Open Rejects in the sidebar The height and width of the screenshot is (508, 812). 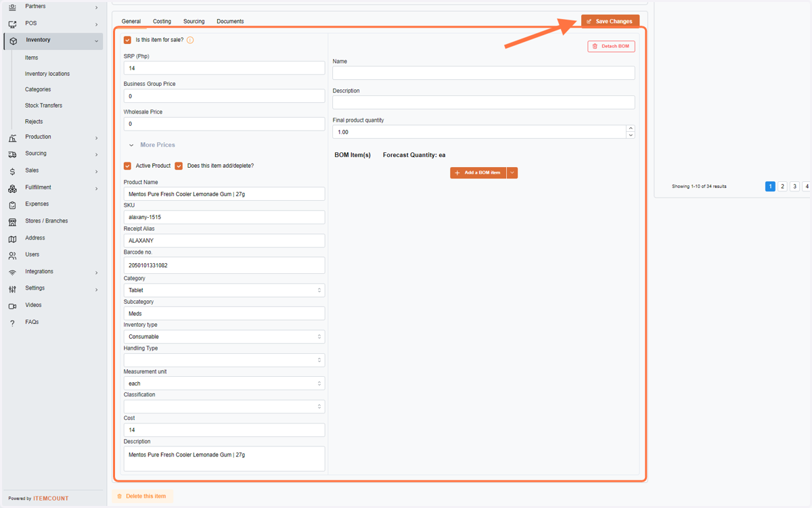34,122
